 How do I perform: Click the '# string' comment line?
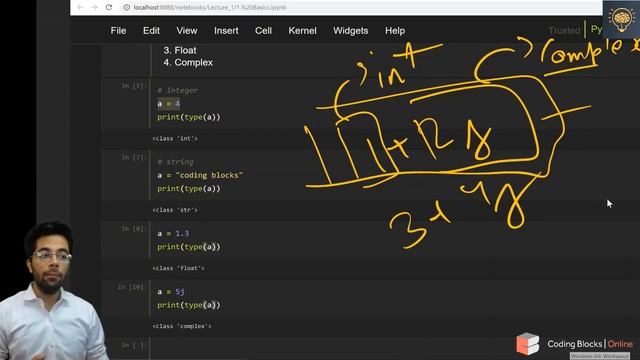(176, 162)
